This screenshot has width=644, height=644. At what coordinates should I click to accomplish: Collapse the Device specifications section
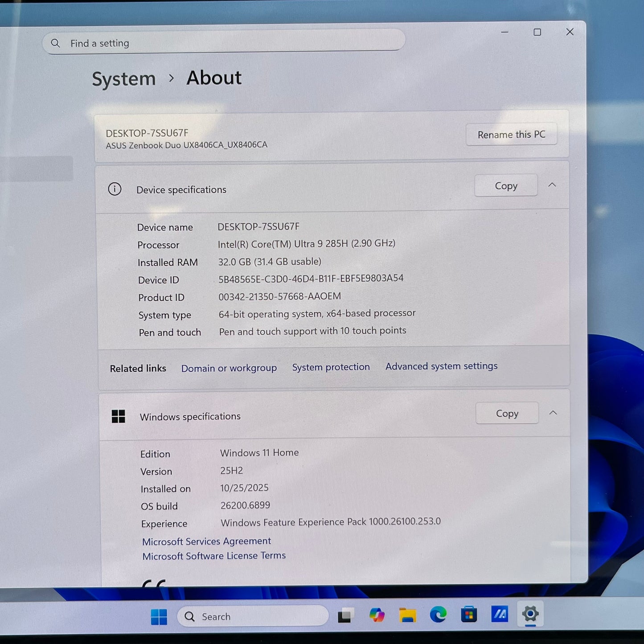click(x=553, y=185)
